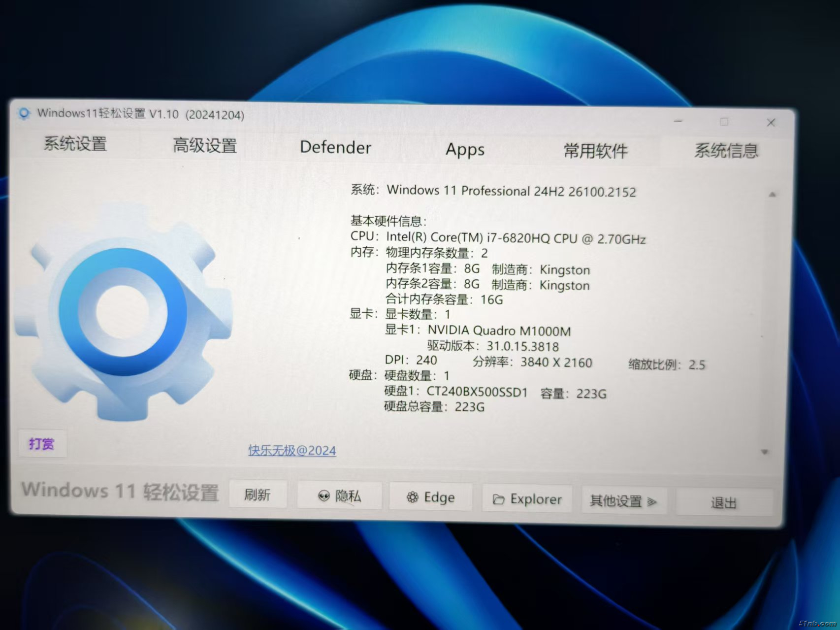
Task: Click the window title Windows11轻松设置 V1.10
Action: (140, 114)
